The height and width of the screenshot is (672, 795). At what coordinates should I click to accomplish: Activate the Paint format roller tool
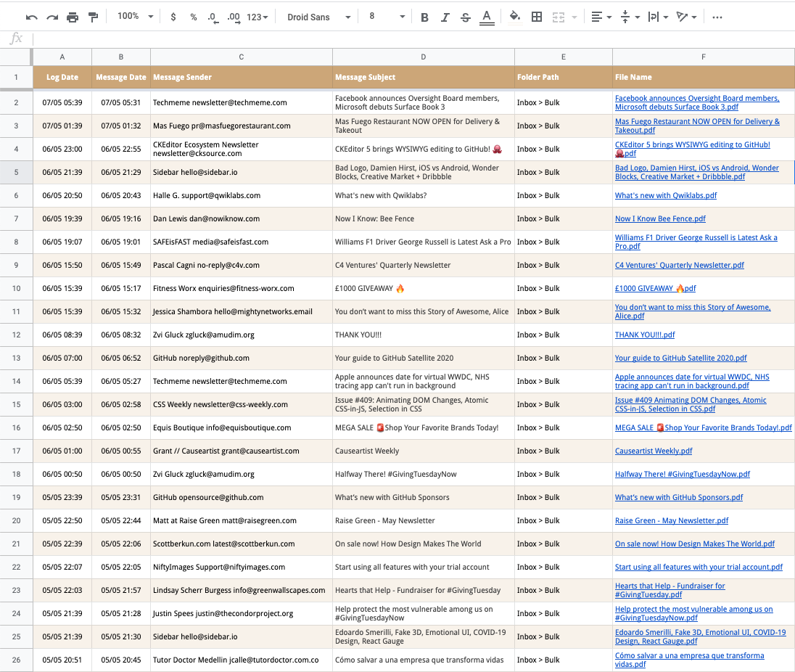pyautogui.click(x=94, y=17)
